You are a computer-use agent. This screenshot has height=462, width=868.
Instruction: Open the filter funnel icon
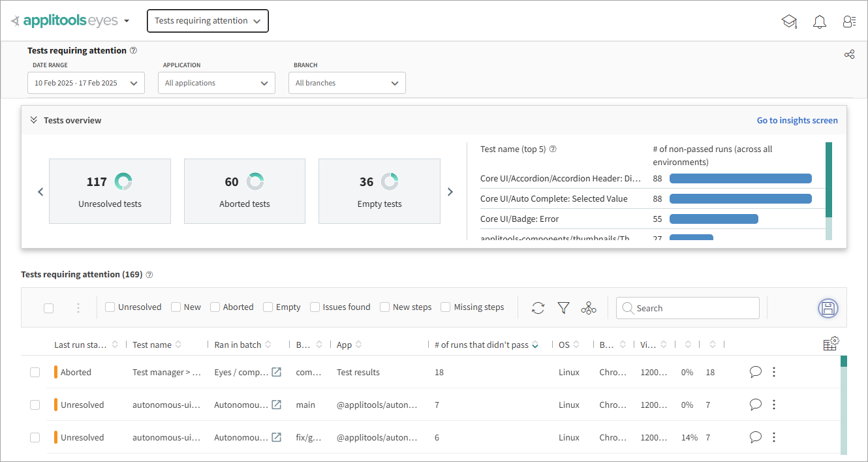pos(563,308)
